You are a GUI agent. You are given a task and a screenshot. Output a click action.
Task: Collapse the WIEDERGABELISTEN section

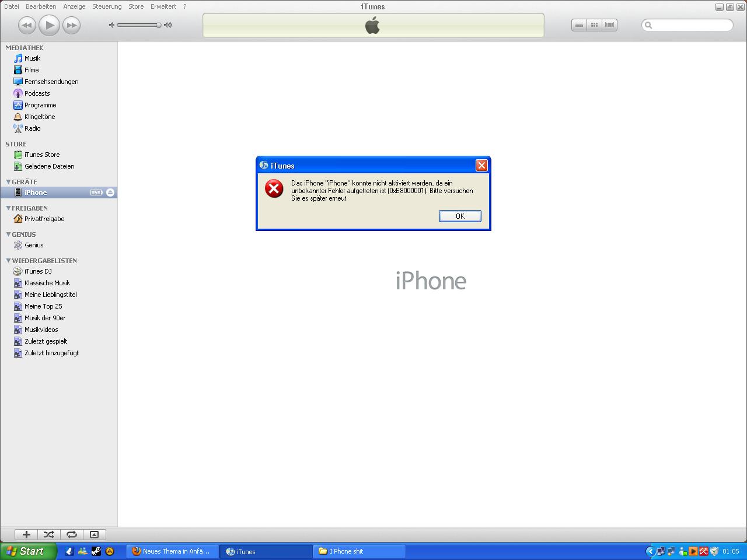pos(8,261)
